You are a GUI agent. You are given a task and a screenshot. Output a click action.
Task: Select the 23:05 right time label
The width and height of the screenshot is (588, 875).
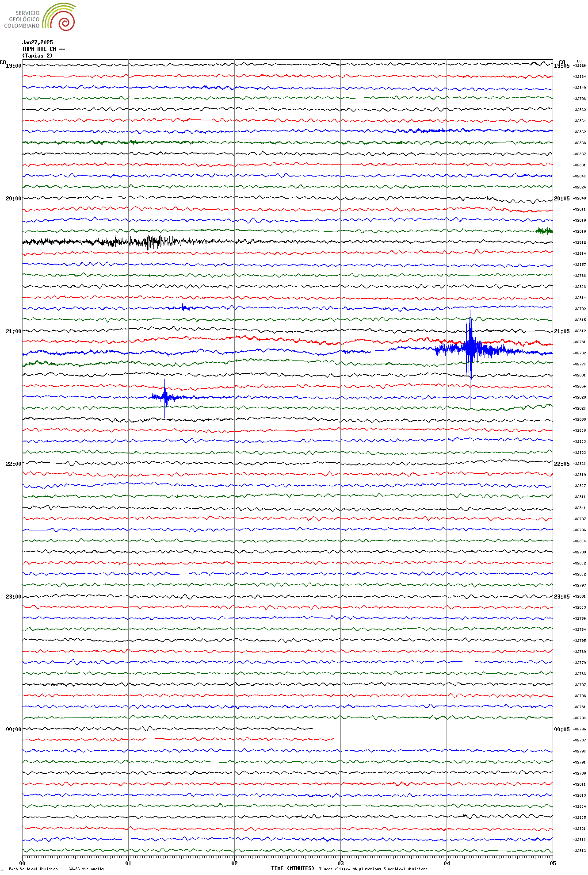point(561,597)
